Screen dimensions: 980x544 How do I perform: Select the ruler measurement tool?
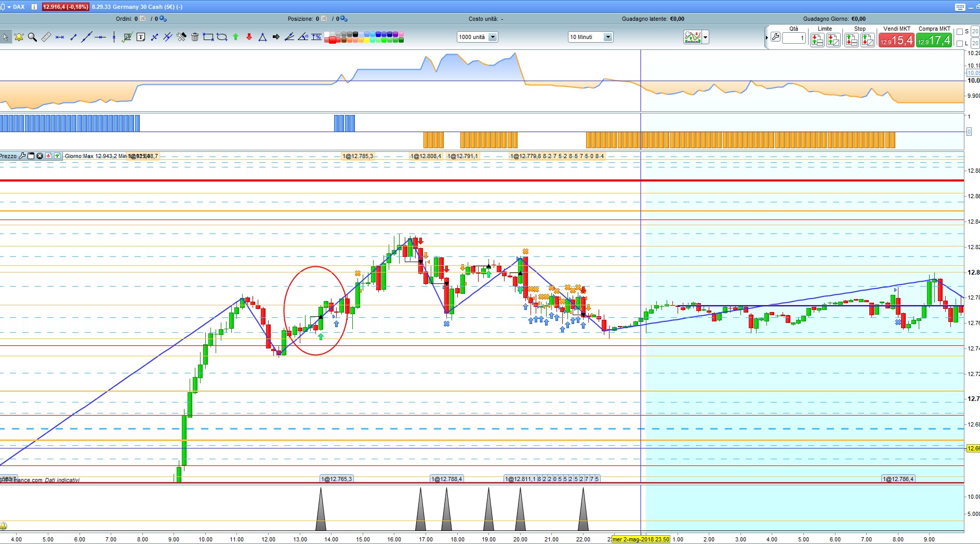[46, 37]
